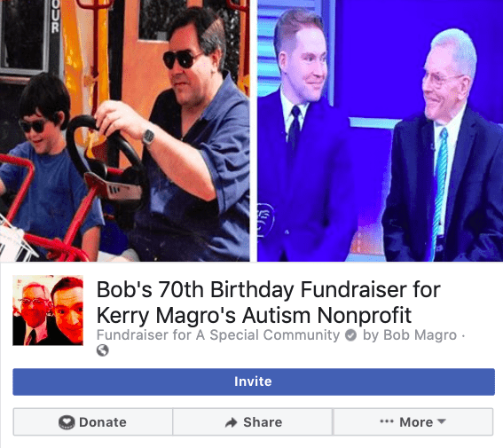Click the Share text label

click(x=263, y=422)
